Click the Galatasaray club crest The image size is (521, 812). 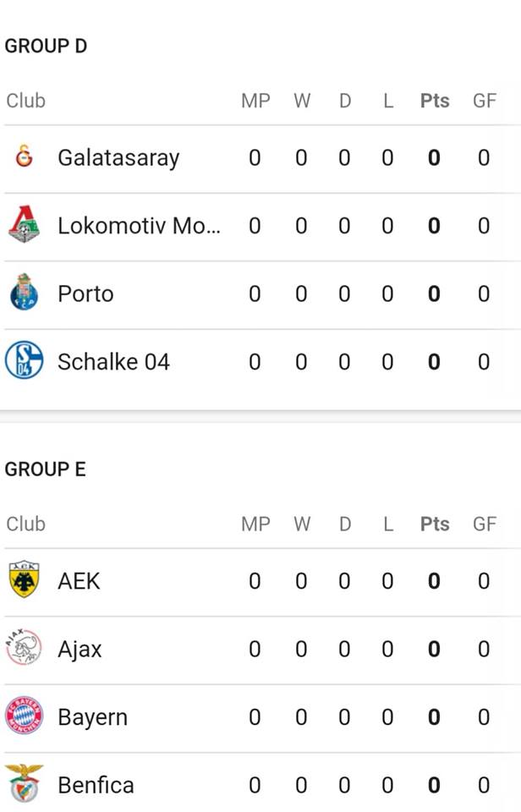24,156
